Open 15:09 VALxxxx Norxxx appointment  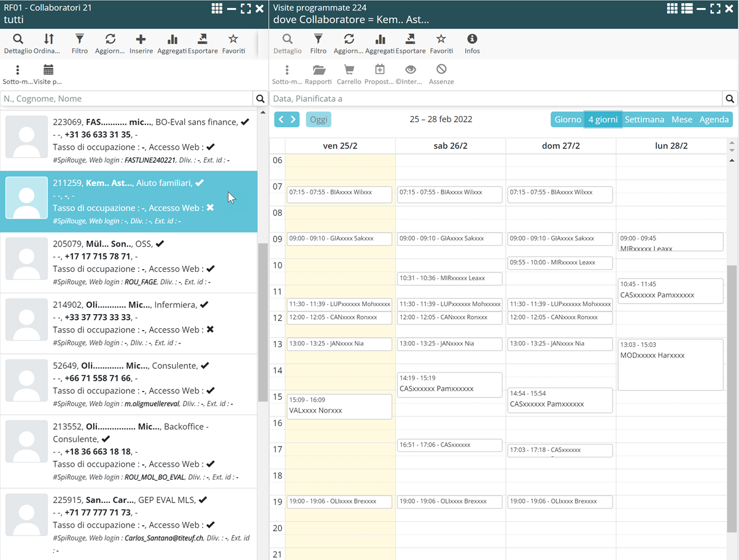coord(339,406)
